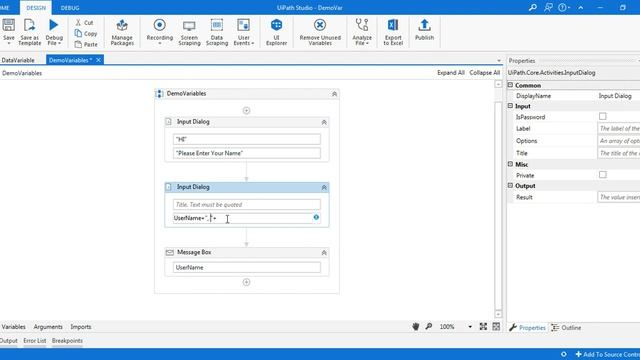Open the Arguments panel
640x360 pixels.
point(48,327)
